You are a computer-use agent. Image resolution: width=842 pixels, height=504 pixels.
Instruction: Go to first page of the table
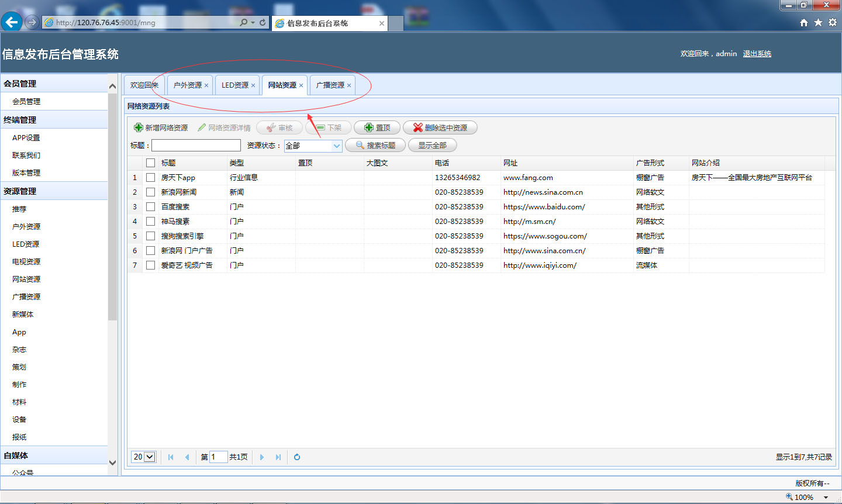[171, 457]
